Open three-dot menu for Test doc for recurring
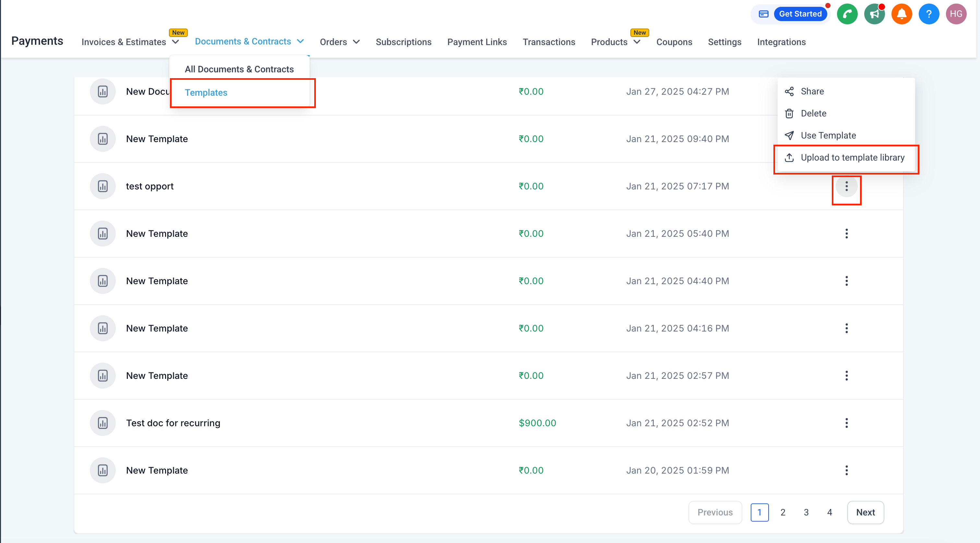 (x=846, y=423)
